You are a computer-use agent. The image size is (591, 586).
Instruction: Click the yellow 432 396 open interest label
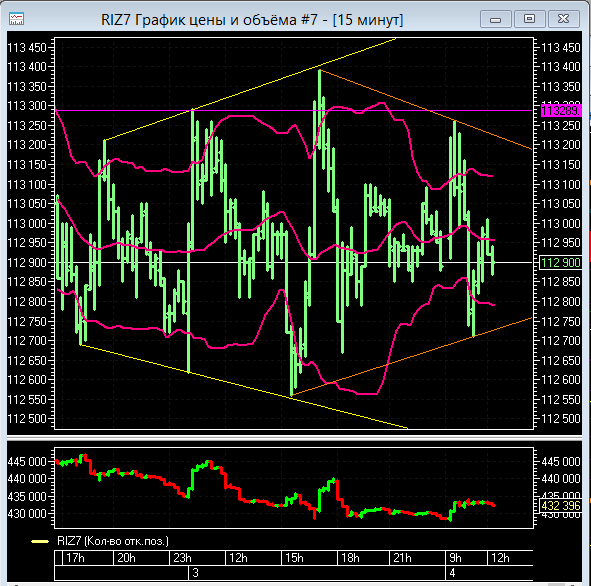(x=561, y=506)
